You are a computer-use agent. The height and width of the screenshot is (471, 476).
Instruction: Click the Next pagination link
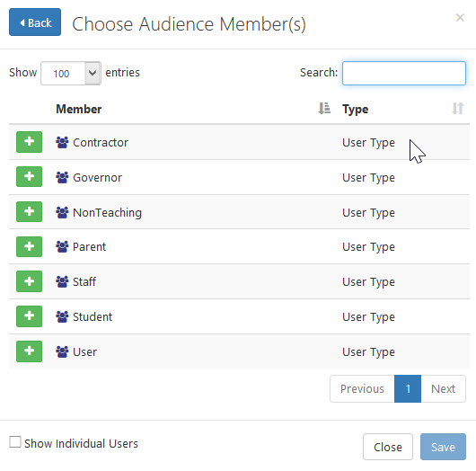443,388
